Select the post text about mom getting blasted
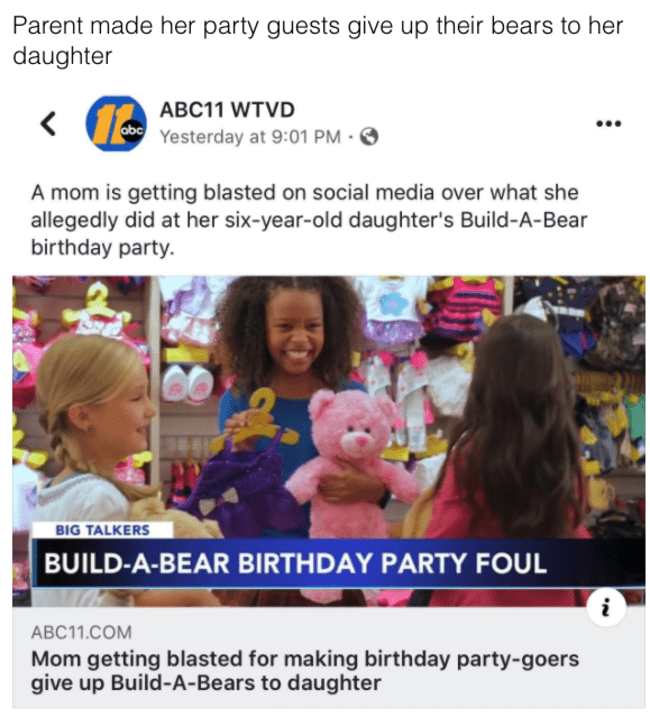This screenshot has height=717, width=650. pyautogui.click(x=309, y=220)
